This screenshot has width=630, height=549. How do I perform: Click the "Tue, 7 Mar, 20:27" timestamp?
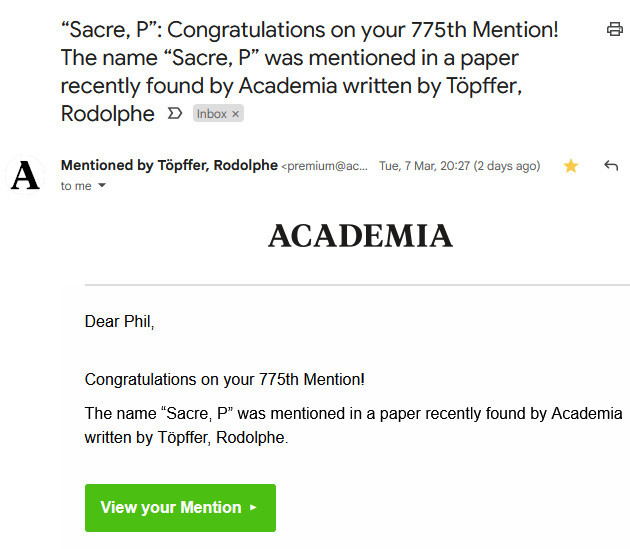coord(424,166)
